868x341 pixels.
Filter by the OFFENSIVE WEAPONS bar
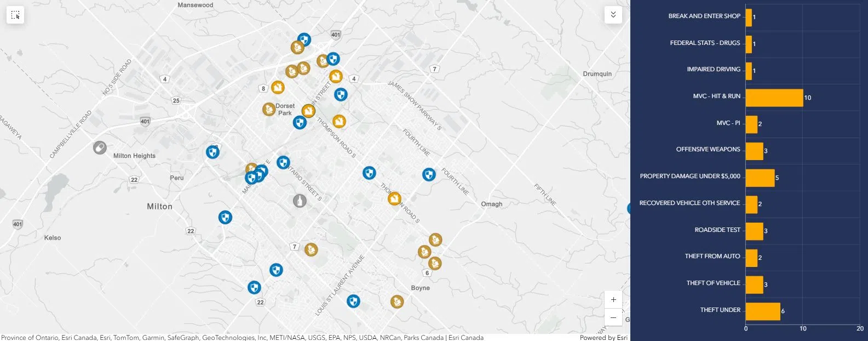(x=754, y=151)
